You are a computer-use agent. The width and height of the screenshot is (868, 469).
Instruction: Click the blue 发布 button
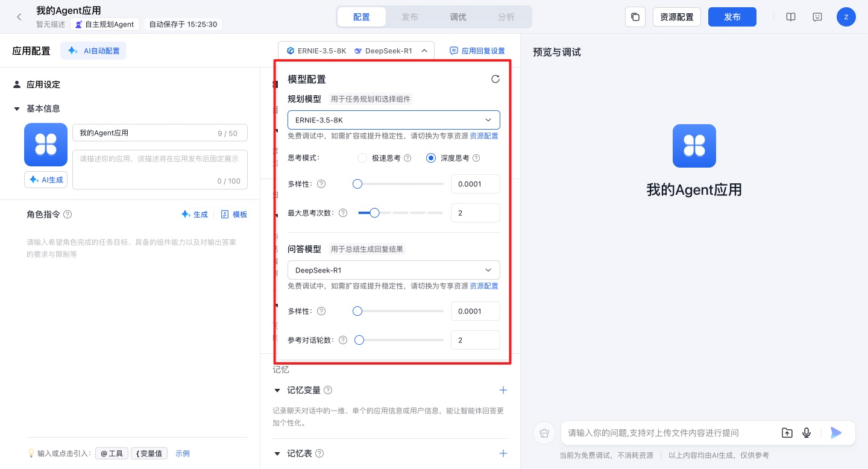(x=732, y=17)
